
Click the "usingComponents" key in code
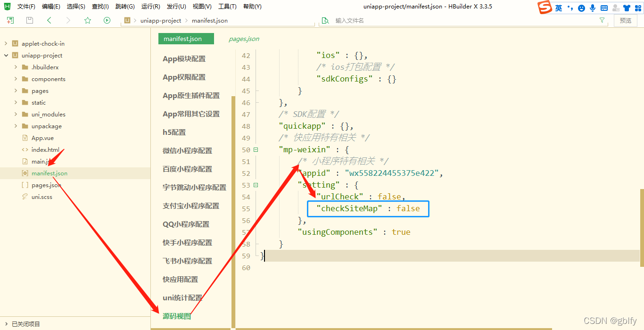[x=338, y=232]
